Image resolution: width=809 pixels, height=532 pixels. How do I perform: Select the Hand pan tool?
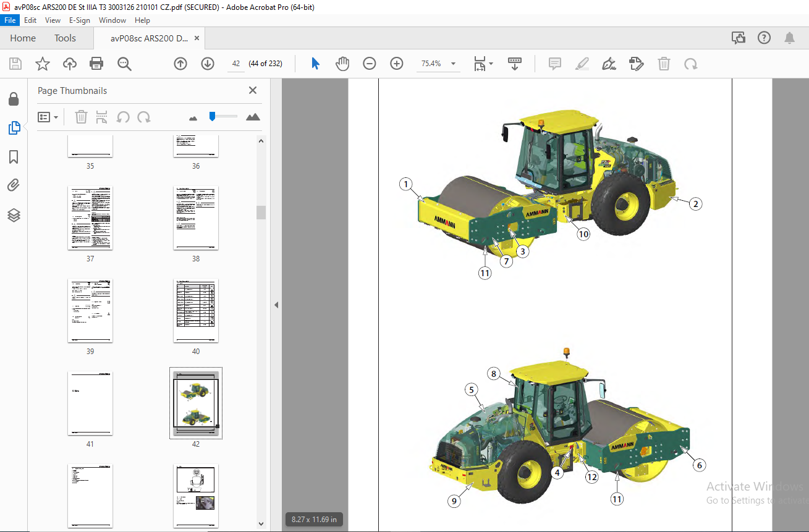pyautogui.click(x=342, y=64)
